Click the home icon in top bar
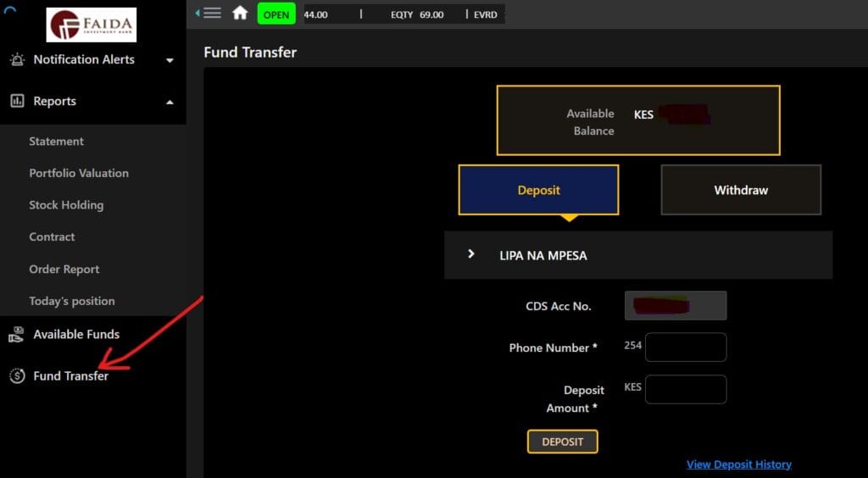Image resolution: width=868 pixels, height=478 pixels. 240,14
